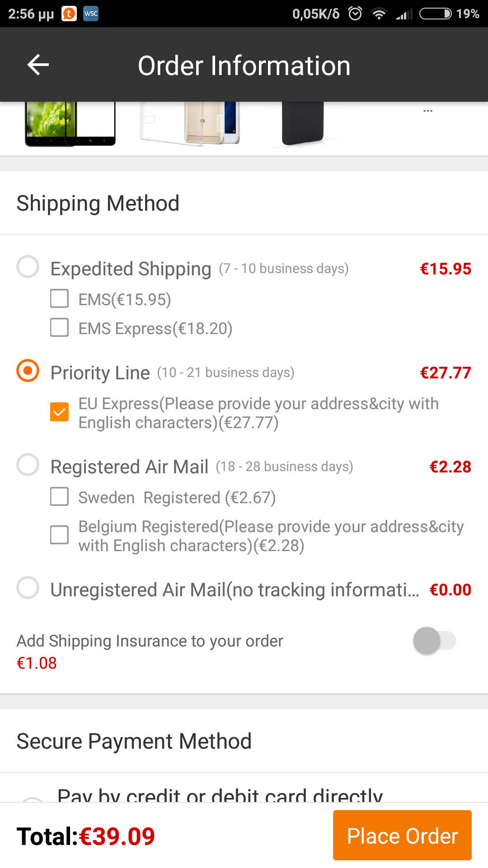
Task: Tap the alarm clock status icon
Action: (355, 14)
